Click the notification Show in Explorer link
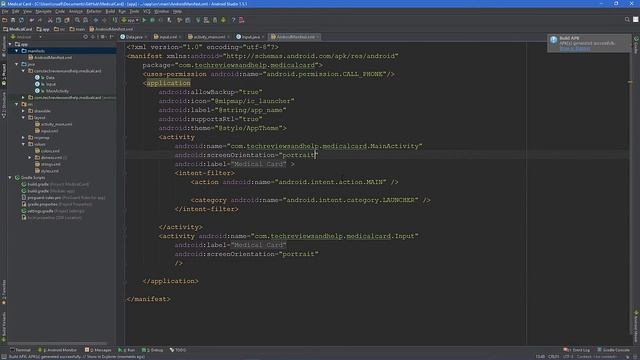The width and height of the screenshot is (640, 360). tap(575, 49)
